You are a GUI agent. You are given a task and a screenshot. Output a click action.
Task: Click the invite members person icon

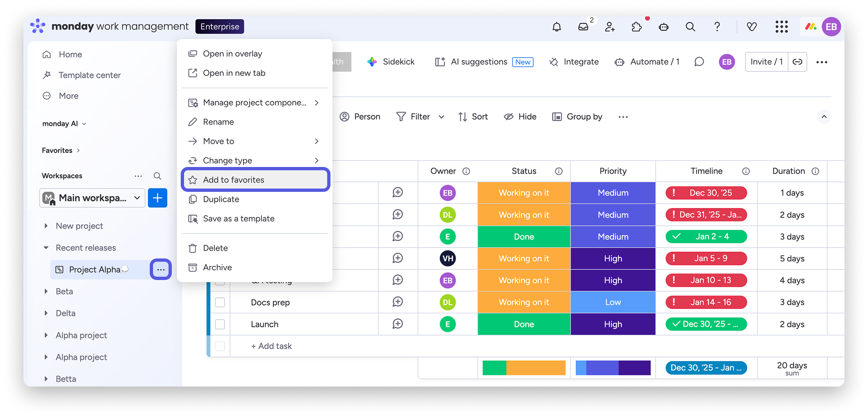click(610, 27)
